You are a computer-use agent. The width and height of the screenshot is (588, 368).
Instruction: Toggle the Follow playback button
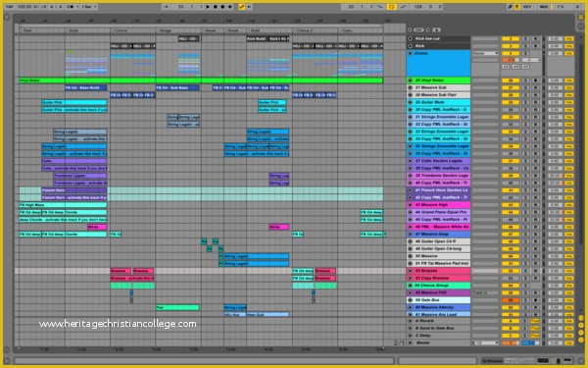(x=167, y=7)
